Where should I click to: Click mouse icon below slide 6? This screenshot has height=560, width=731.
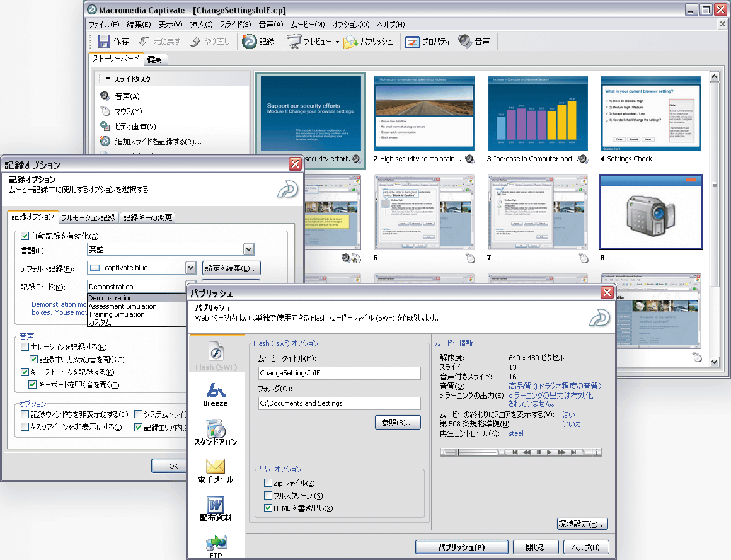point(470,258)
